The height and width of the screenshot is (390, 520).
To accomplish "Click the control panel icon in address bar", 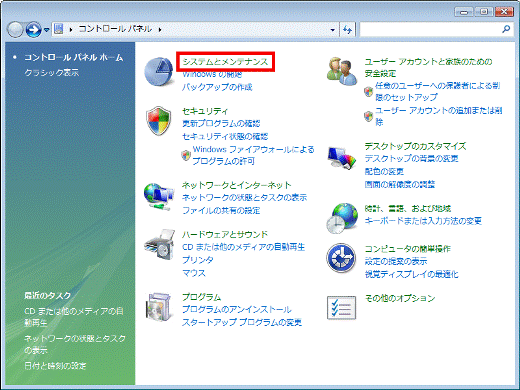I will (x=59, y=29).
